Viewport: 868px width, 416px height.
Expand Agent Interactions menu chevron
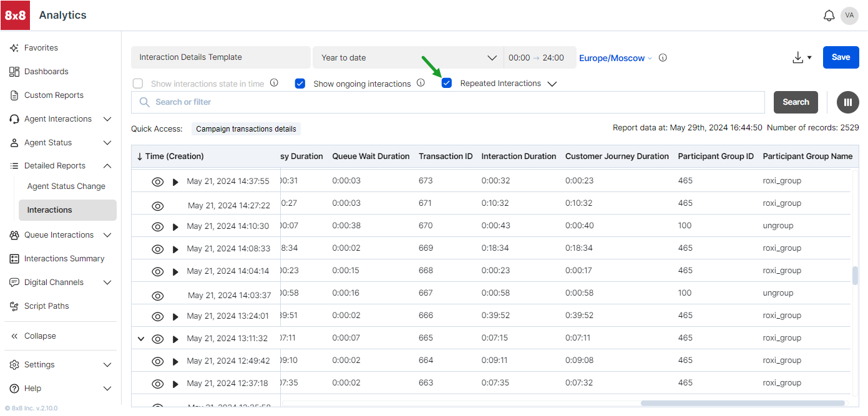pyautogui.click(x=107, y=119)
